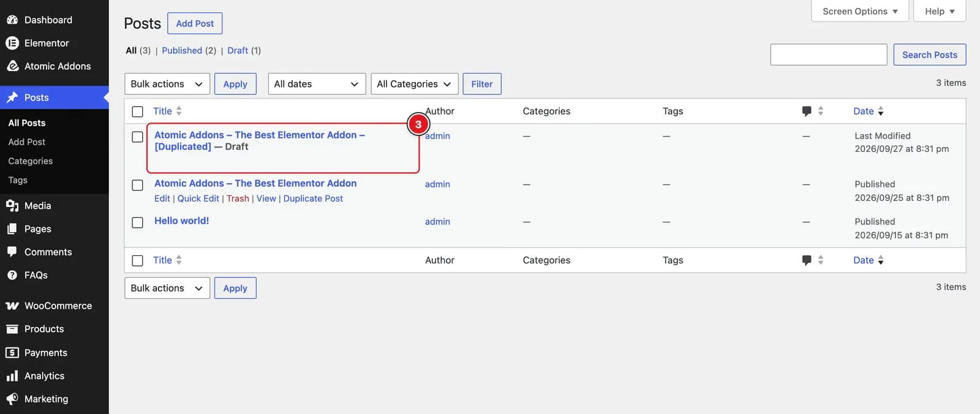Open Hello world! post
This screenshot has height=414, width=980.
coord(181,220)
